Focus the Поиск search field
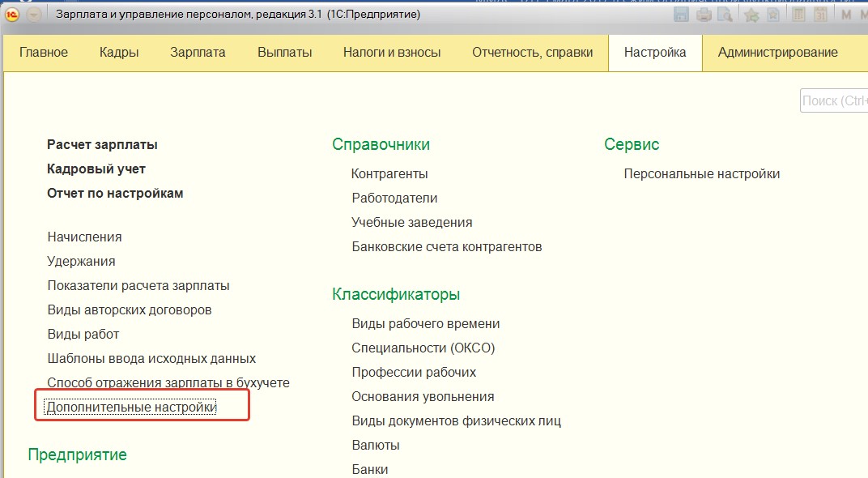The width and height of the screenshot is (868, 478). click(x=834, y=100)
